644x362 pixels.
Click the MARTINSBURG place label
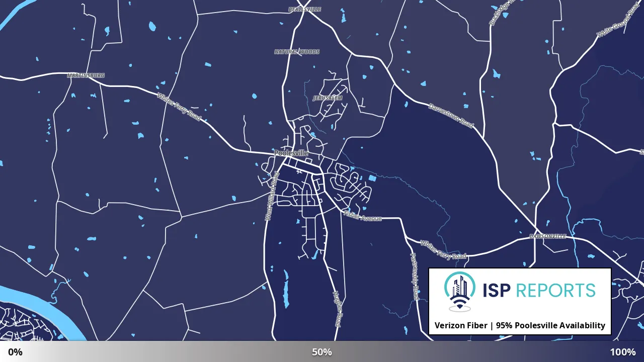(86, 75)
